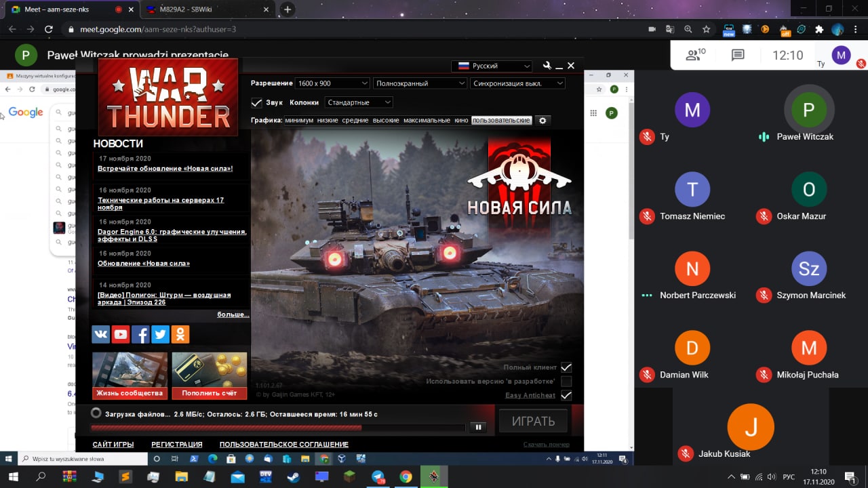Viewport: 868px width, 488px height.
Task: Click the grey ИГРАТЬ play button
Action: coord(533,421)
